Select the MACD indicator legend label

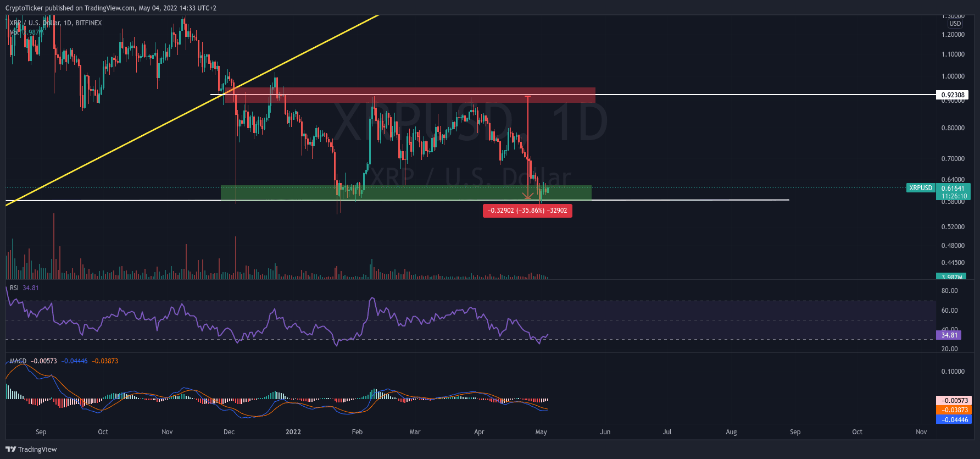(18, 361)
